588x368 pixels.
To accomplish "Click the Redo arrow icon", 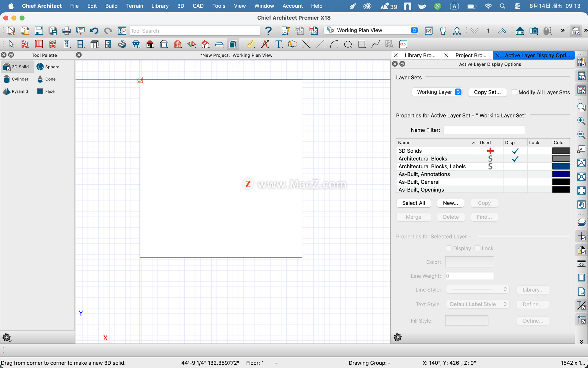I will click(x=108, y=31).
